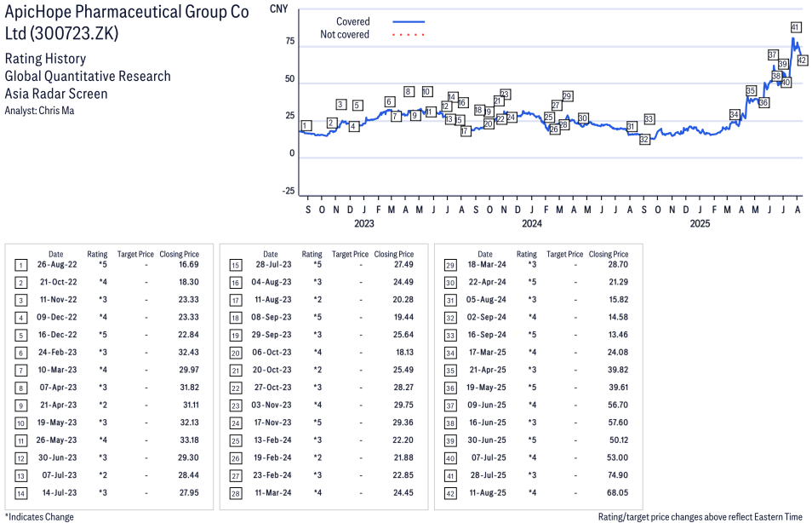Select chart marker 33 on the graph
812x523 pixels.
pos(649,119)
